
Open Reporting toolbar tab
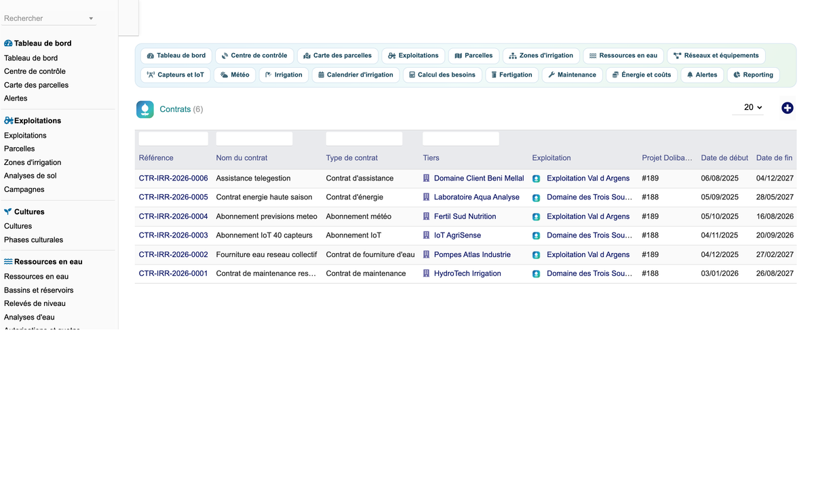[x=754, y=75]
